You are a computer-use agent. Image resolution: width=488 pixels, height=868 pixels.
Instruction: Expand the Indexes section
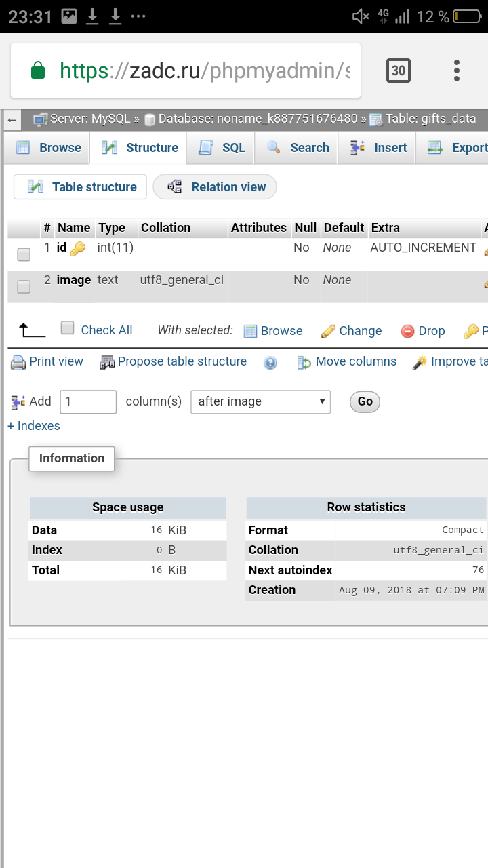34,426
